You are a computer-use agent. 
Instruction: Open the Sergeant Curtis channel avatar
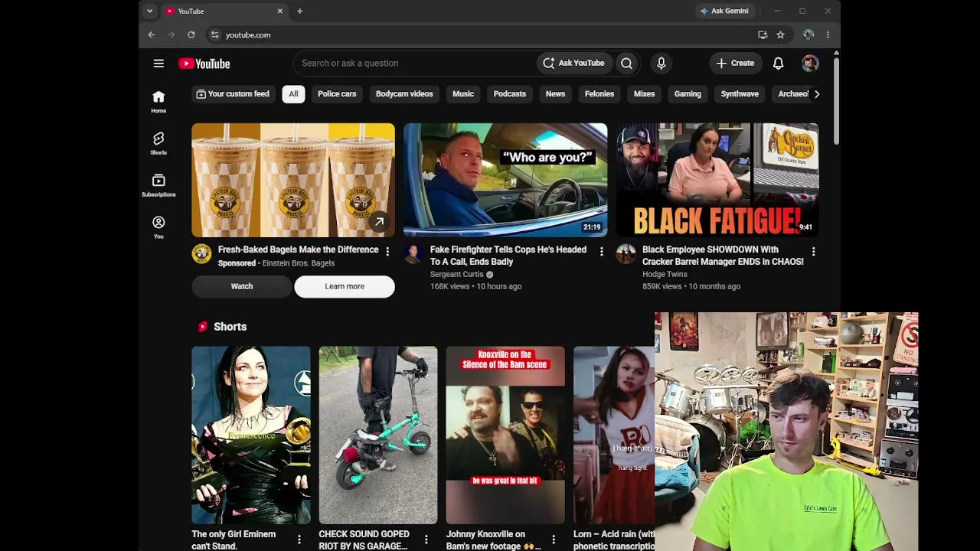coord(413,254)
